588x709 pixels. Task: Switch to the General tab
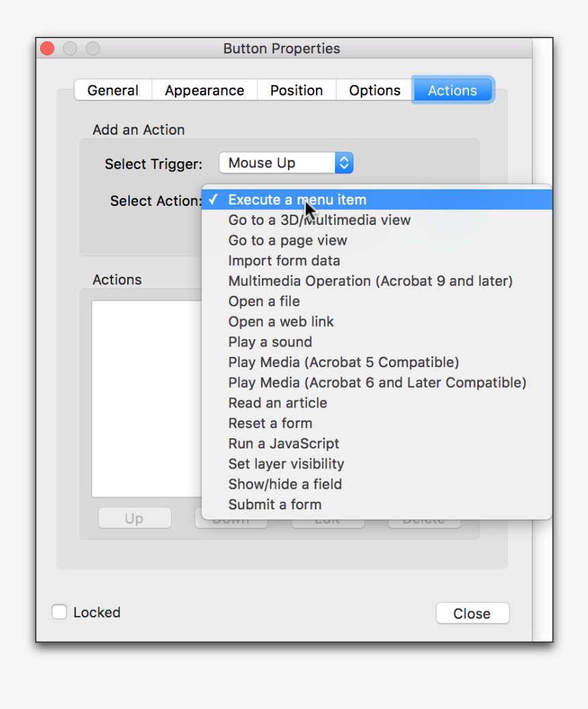113,90
